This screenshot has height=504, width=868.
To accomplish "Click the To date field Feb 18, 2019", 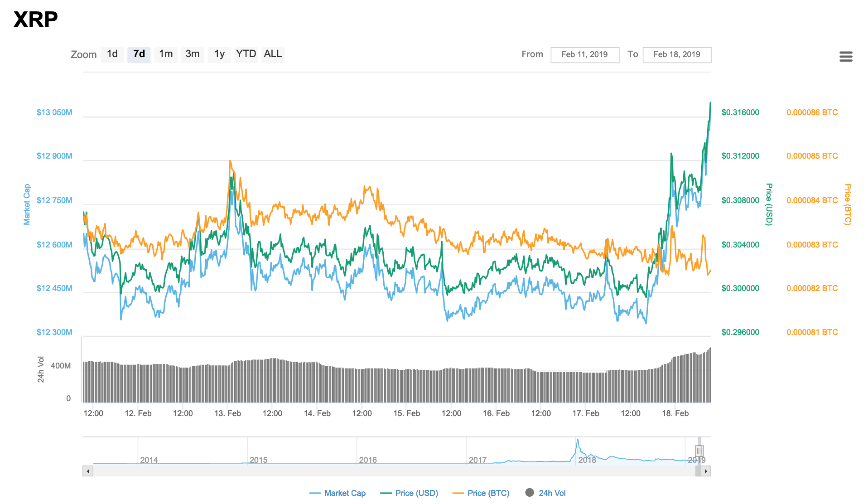I will pyautogui.click(x=676, y=55).
